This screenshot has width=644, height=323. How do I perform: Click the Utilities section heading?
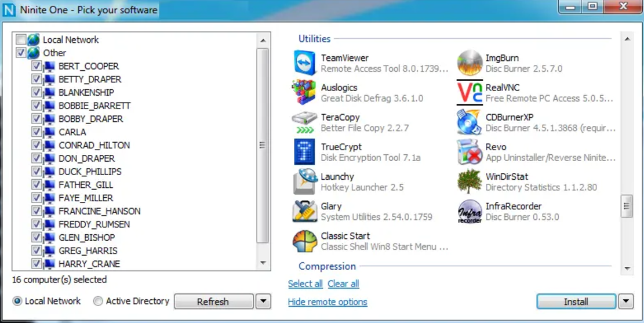point(315,39)
